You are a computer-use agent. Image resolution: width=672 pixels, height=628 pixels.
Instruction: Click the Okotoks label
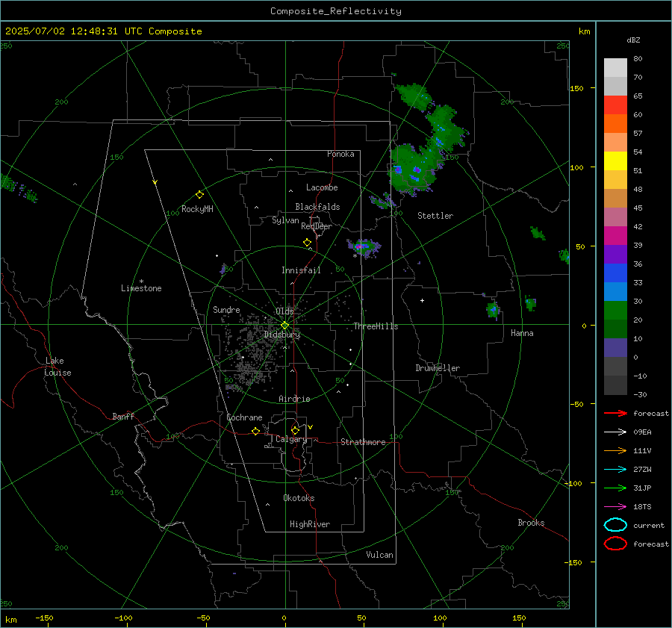[299, 498]
